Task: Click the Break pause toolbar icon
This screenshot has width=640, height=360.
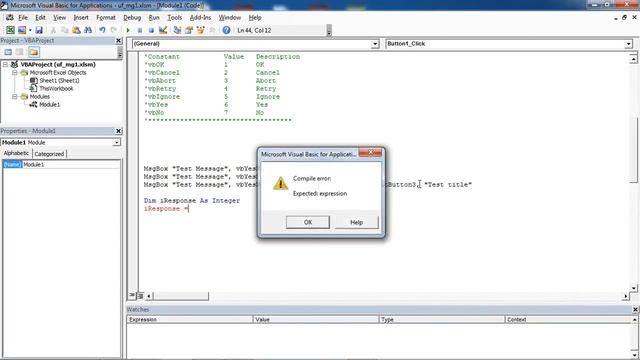Action: click(x=140, y=30)
